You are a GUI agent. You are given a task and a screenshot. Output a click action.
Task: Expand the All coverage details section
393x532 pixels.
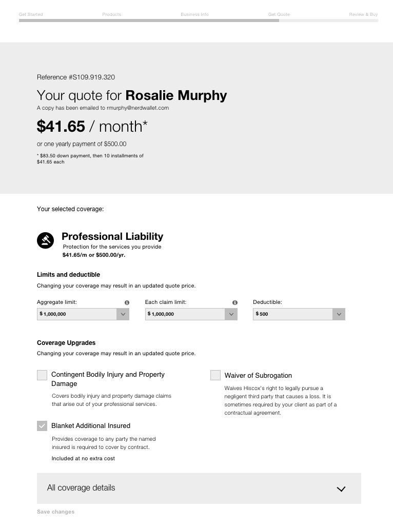(199, 488)
